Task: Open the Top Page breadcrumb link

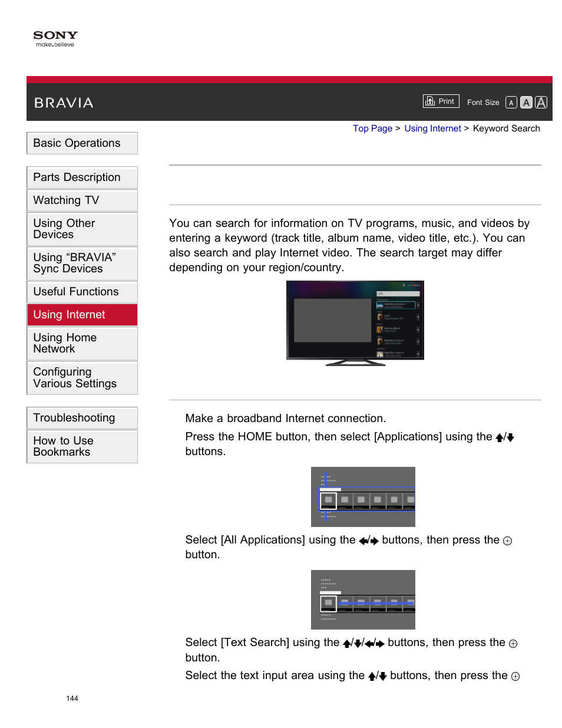Action: [x=372, y=129]
